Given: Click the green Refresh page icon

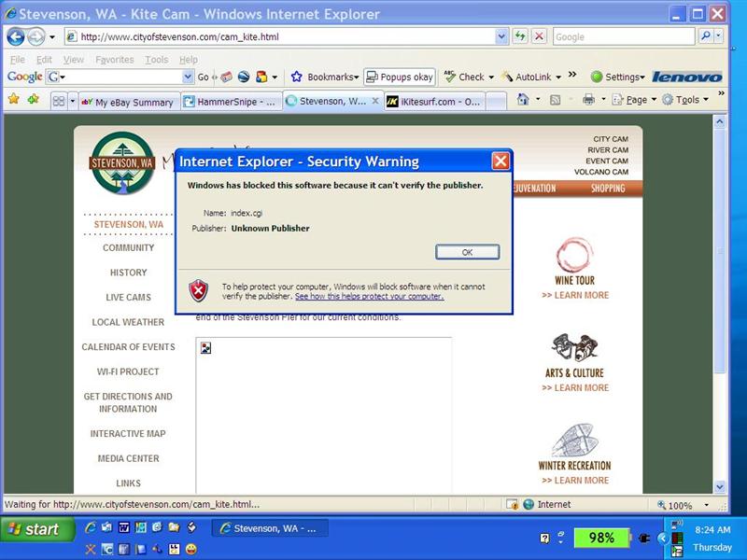Looking at the screenshot, I should point(520,36).
